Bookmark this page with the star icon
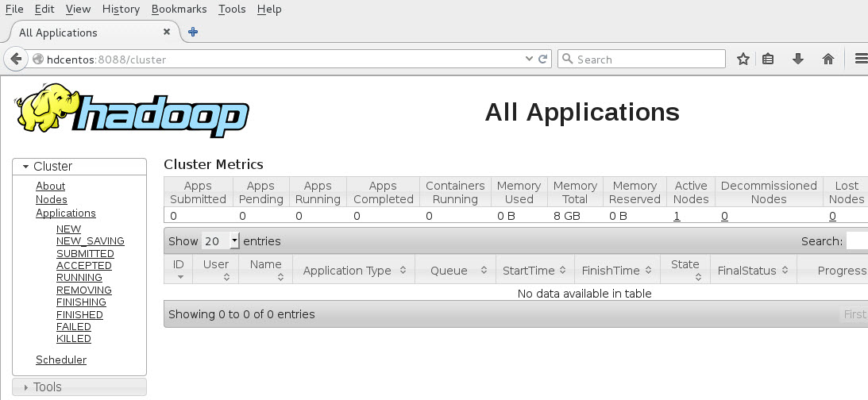The width and height of the screenshot is (868, 400). pos(743,60)
